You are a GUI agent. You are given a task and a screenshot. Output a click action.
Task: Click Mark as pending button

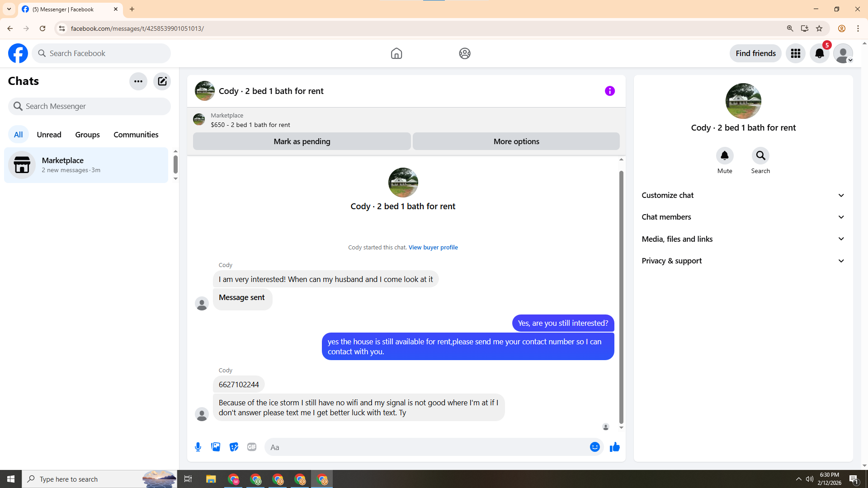pos(302,141)
